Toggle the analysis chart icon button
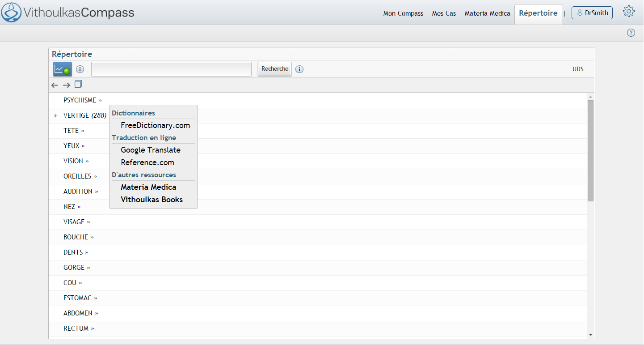The image size is (644, 345). coord(63,69)
